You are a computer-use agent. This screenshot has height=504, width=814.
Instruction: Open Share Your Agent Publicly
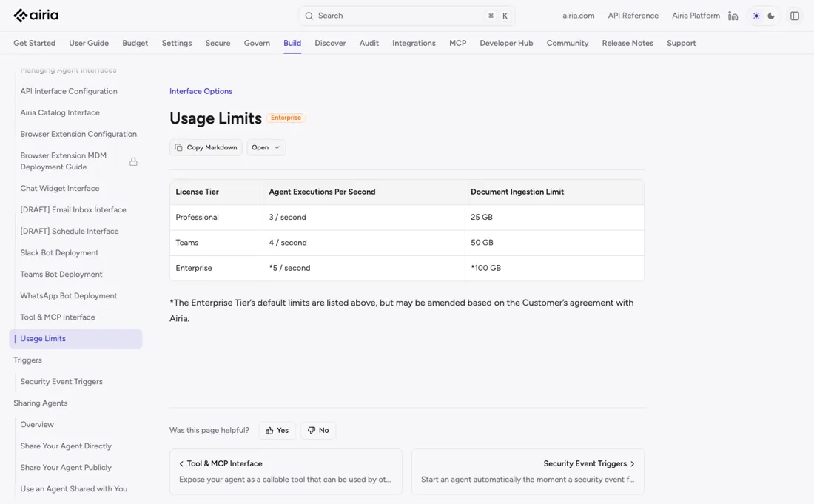pyautogui.click(x=66, y=467)
